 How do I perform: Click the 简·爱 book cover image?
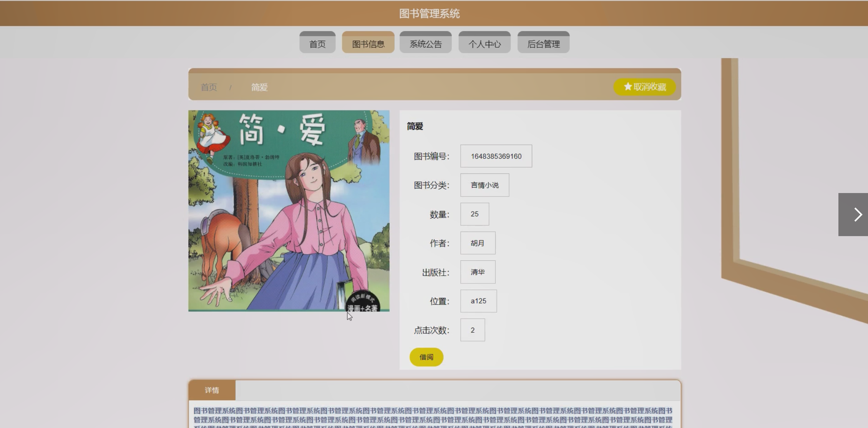pyautogui.click(x=289, y=211)
